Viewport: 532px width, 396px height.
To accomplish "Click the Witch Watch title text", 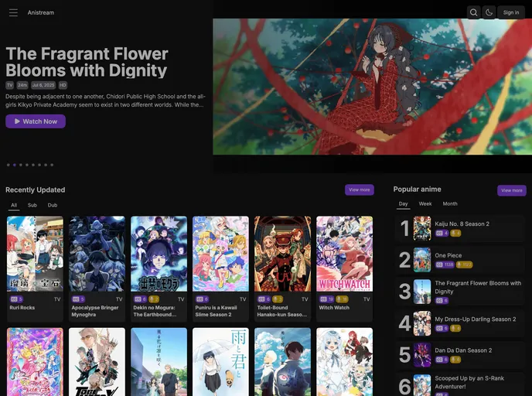I will coord(334,307).
